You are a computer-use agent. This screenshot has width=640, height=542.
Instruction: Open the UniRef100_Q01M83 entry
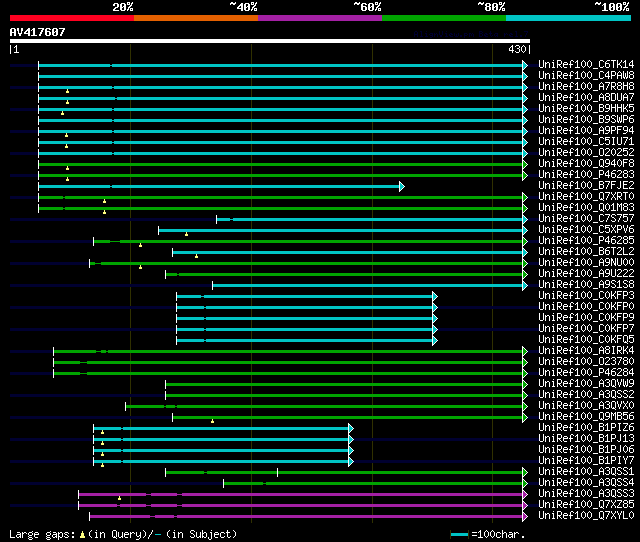pyautogui.click(x=586, y=208)
